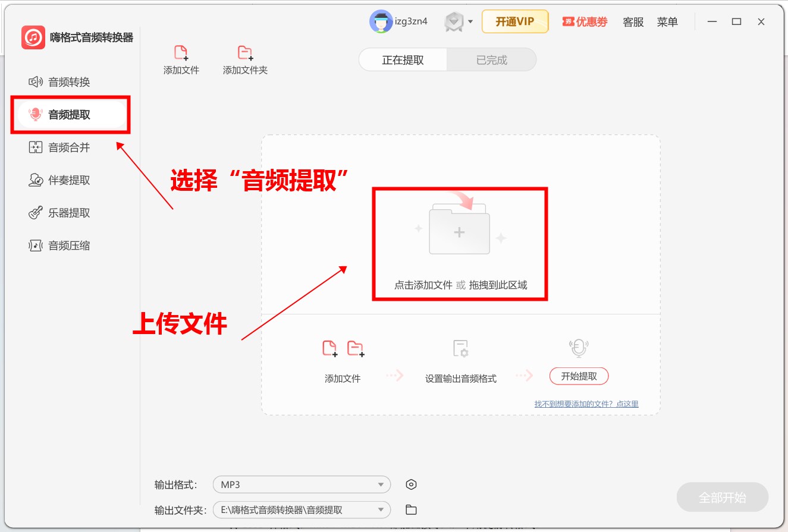
Task: Open output format settings hexagon icon
Action: click(411, 484)
